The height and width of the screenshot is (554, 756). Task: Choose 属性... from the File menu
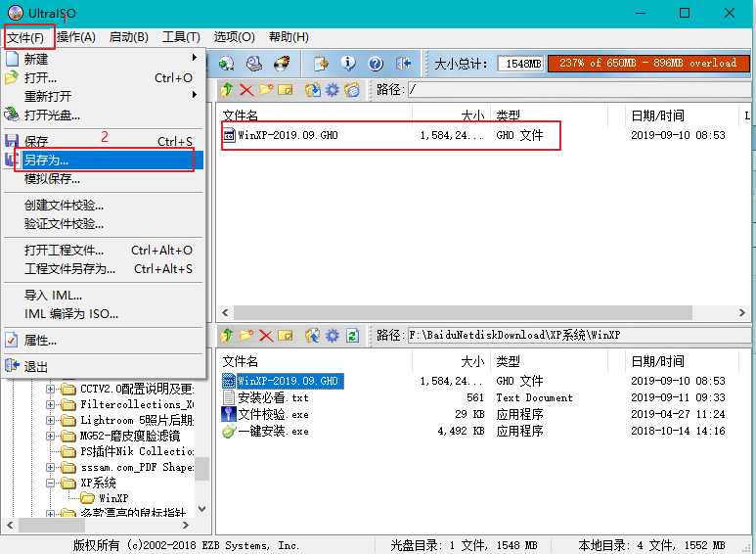104,341
